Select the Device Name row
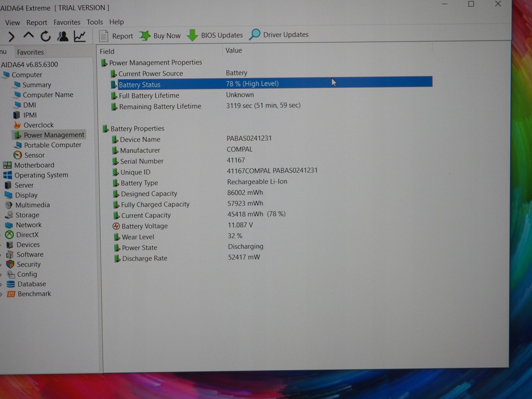The image size is (532, 399). [271, 139]
